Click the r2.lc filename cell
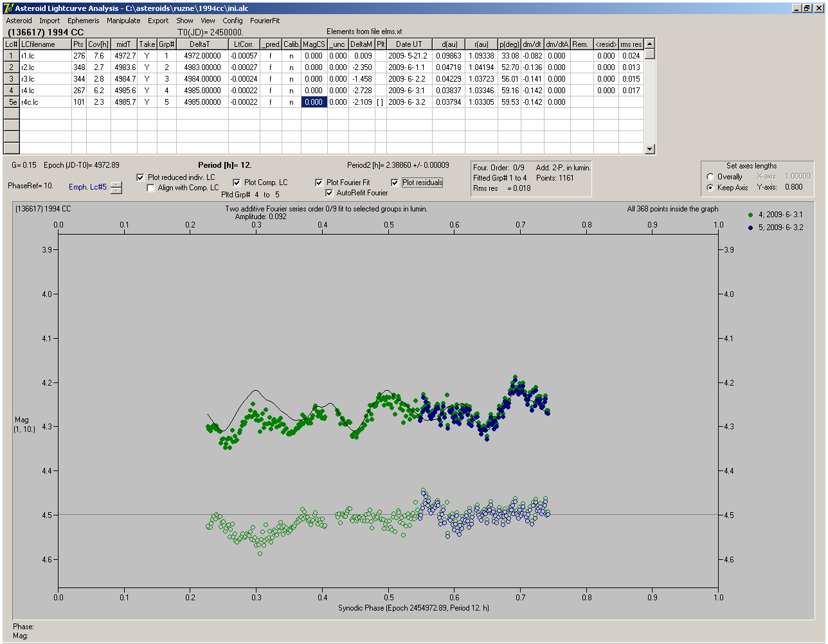This screenshot has width=828, height=644. (x=45, y=67)
